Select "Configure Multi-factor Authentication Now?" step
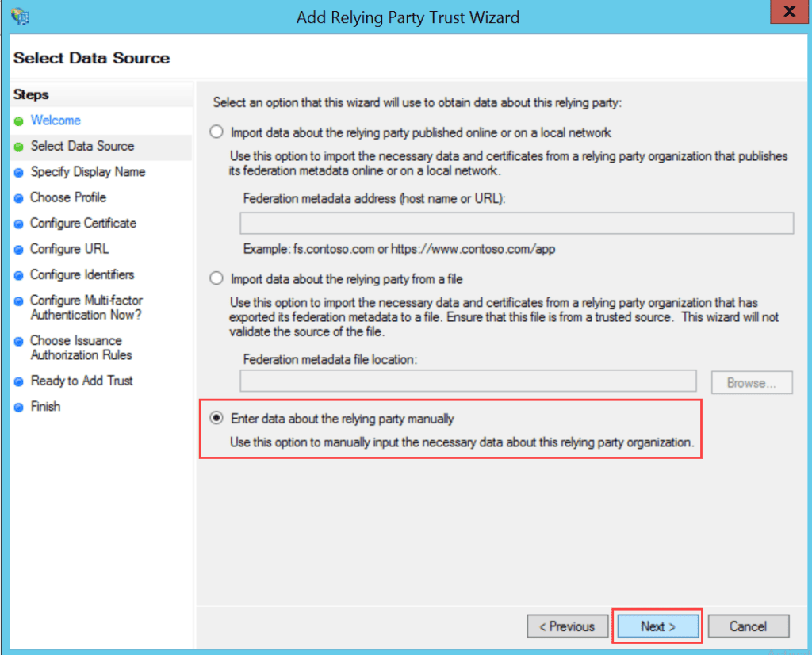 (86, 308)
